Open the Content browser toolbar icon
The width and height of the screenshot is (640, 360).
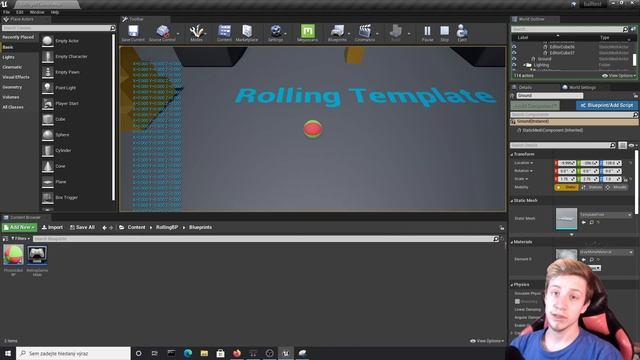[224, 33]
